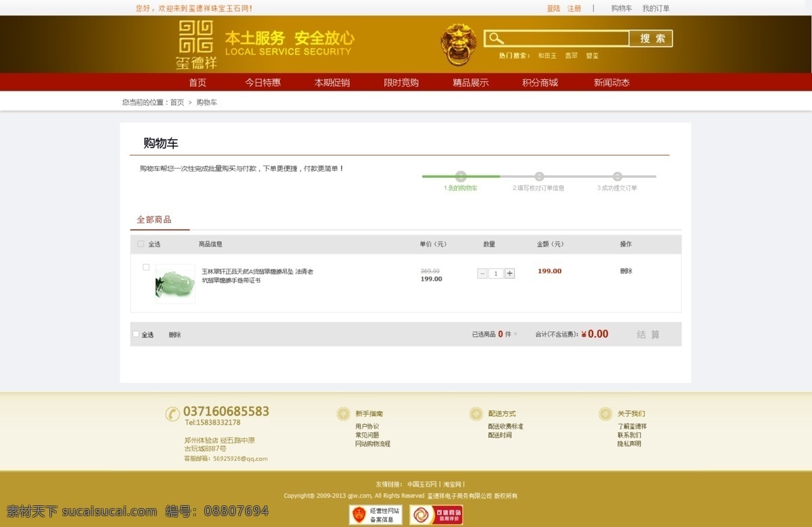Screen dimensions: 812x527
Task: Tick the 全选 checkbox in bottom bar
Action: pyautogui.click(x=136, y=334)
